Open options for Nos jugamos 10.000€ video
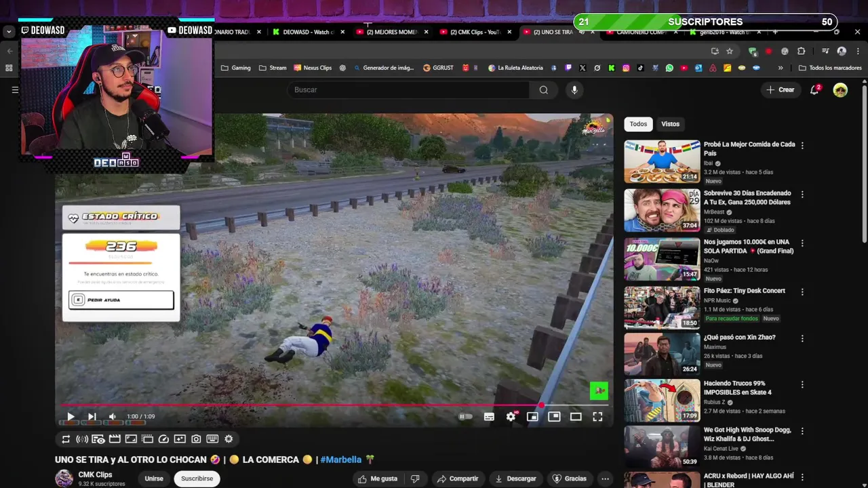 point(802,243)
